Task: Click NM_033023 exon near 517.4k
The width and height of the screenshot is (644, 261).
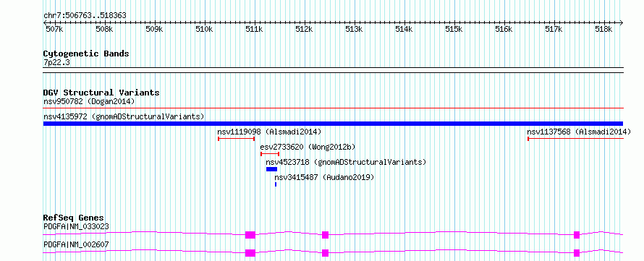Action: [577, 235]
